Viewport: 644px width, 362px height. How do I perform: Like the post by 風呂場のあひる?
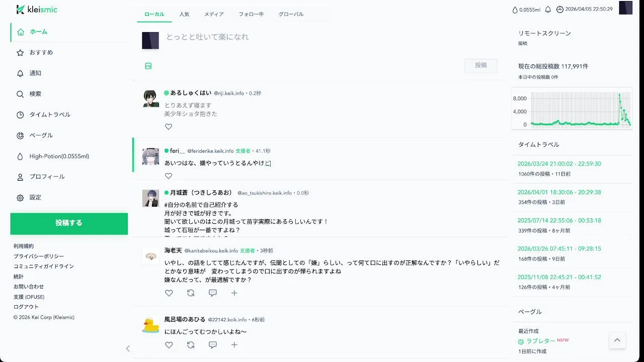169,345
